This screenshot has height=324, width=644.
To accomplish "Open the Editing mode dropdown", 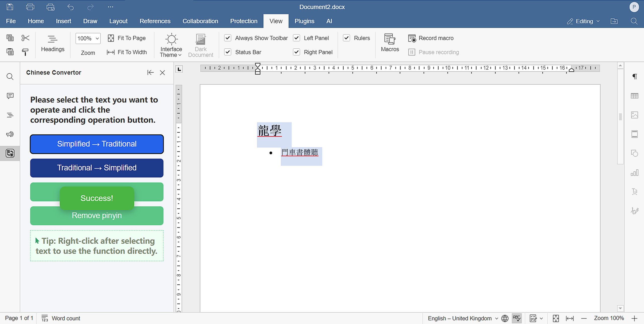I will [x=583, y=21].
